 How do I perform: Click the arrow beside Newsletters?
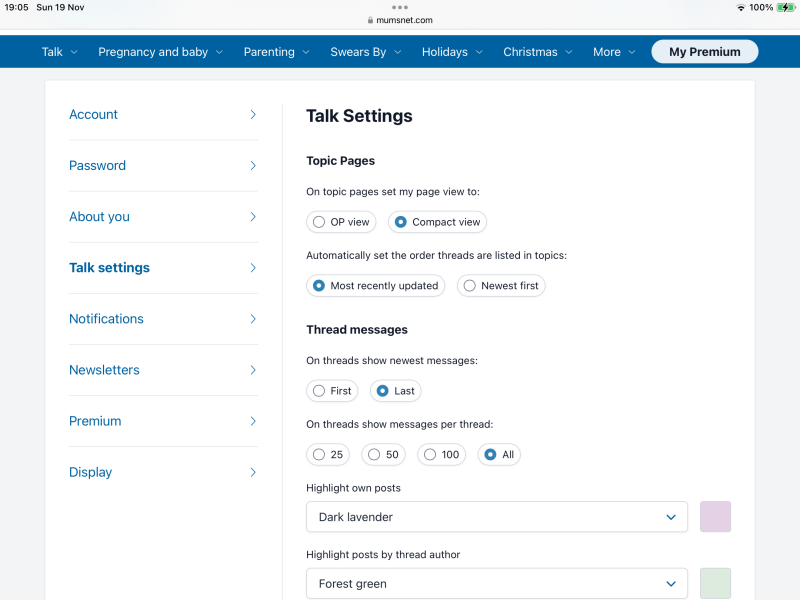point(253,370)
